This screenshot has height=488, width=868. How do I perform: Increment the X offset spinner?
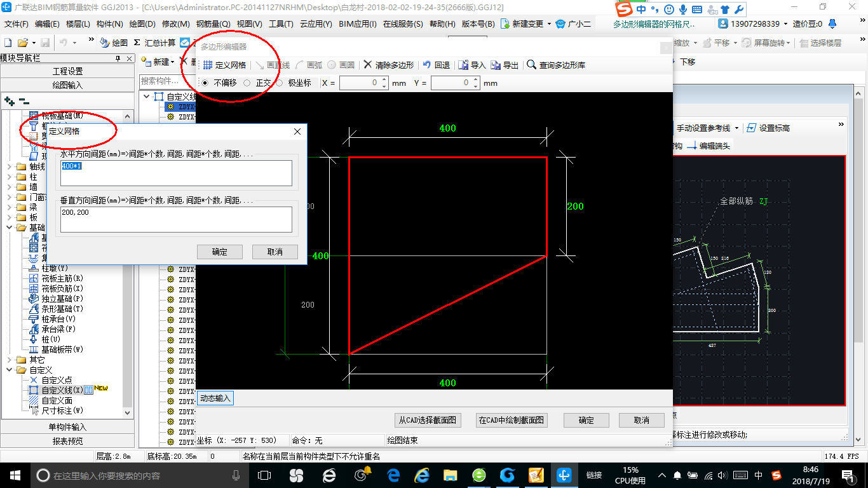[x=384, y=80]
